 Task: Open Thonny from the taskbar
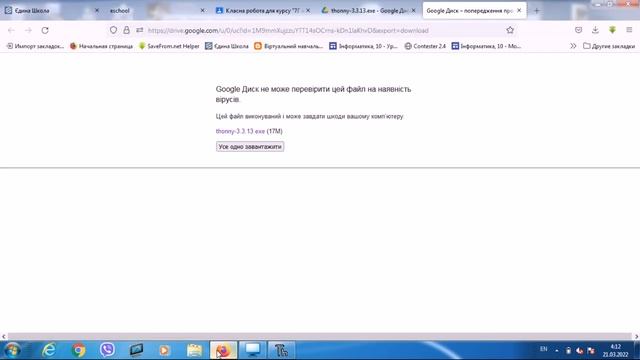tap(281, 350)
